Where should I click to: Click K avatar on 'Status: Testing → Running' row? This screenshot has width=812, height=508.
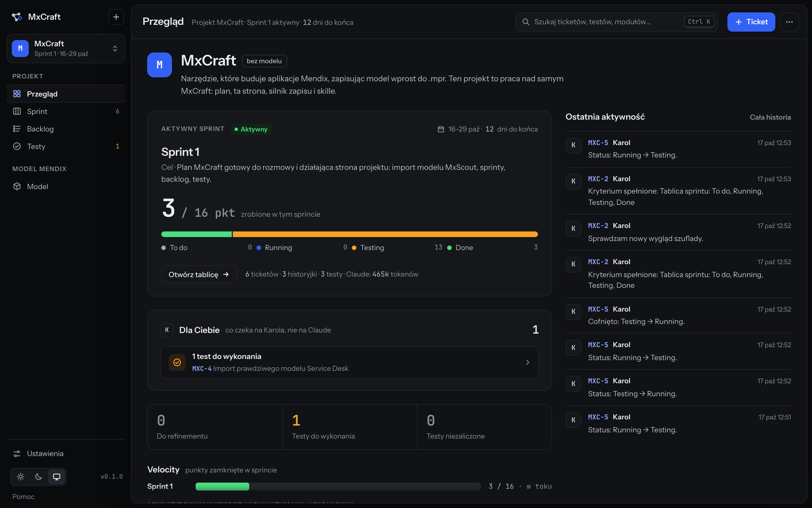(x=573, y=384)
